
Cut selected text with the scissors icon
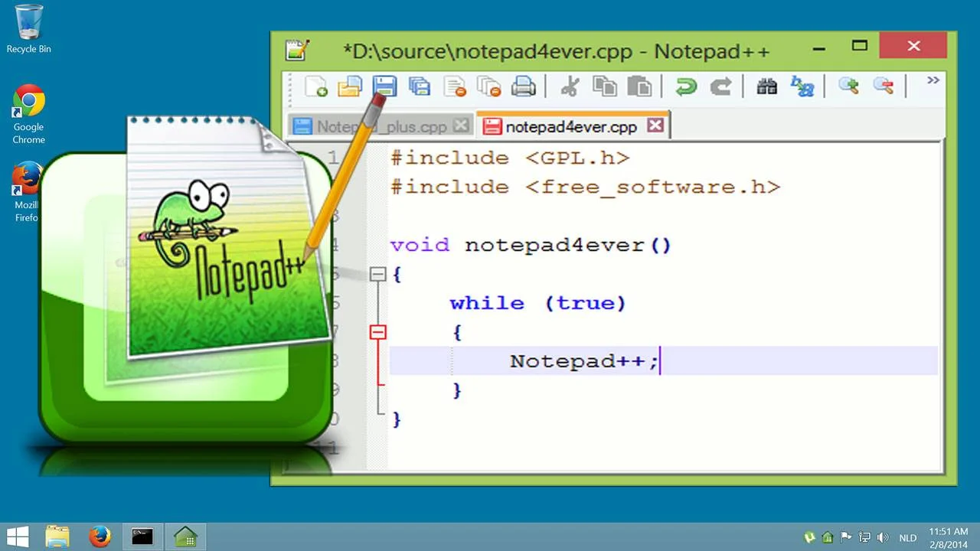point(570,86)
